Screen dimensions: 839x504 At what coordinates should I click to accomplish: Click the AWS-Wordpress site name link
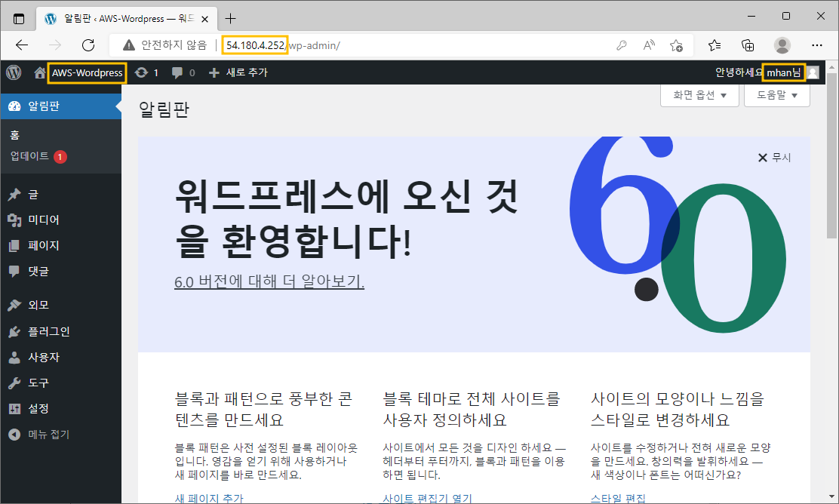(88, 72)
